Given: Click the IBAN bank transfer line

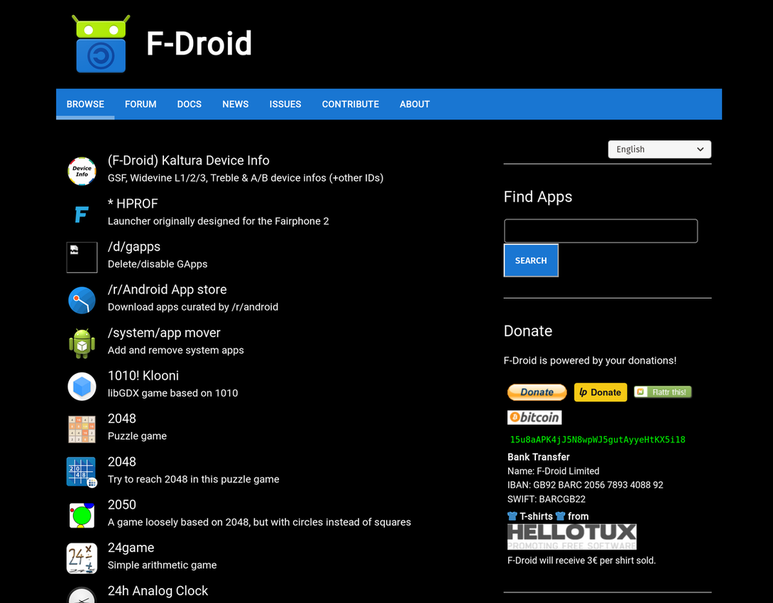Looking at the screenshot, I should [x=585, y=485].
